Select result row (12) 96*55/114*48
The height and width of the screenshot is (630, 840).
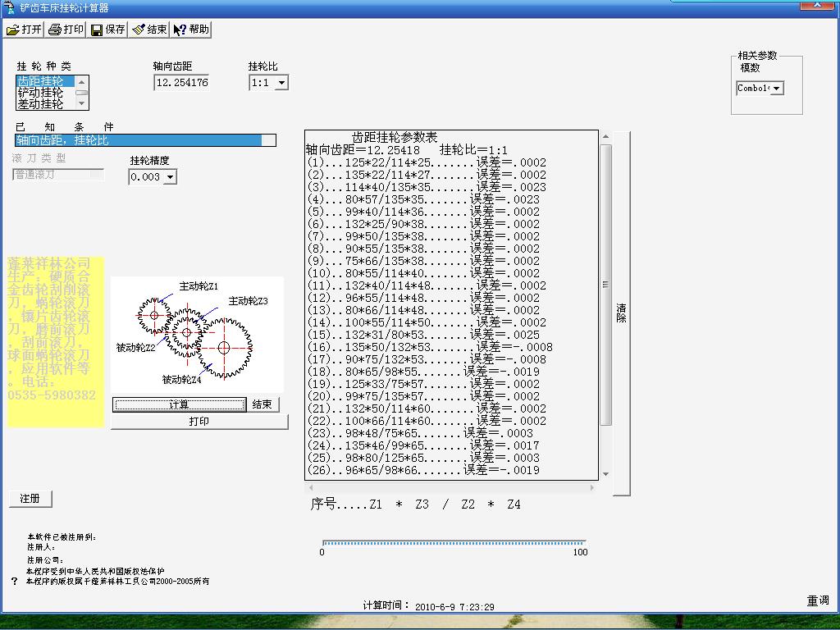(x=423, y=298)
